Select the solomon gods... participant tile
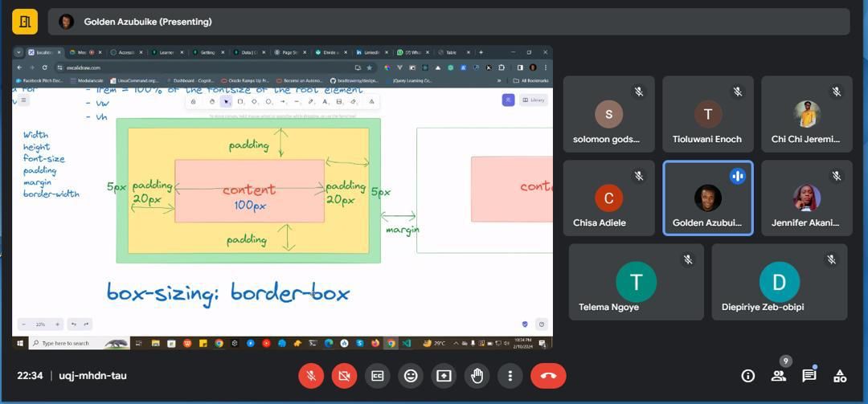The height and width of the screenshot is (404, 868). pyautogui.click(x=609, y=114)
